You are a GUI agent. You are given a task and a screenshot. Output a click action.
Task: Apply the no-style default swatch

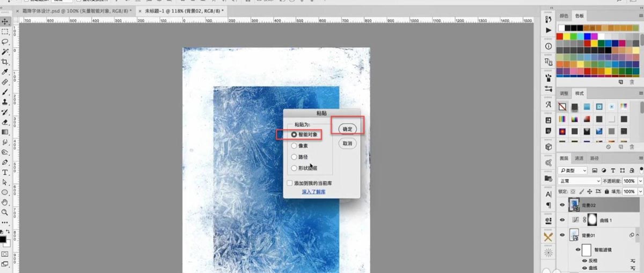pos(562,106)
